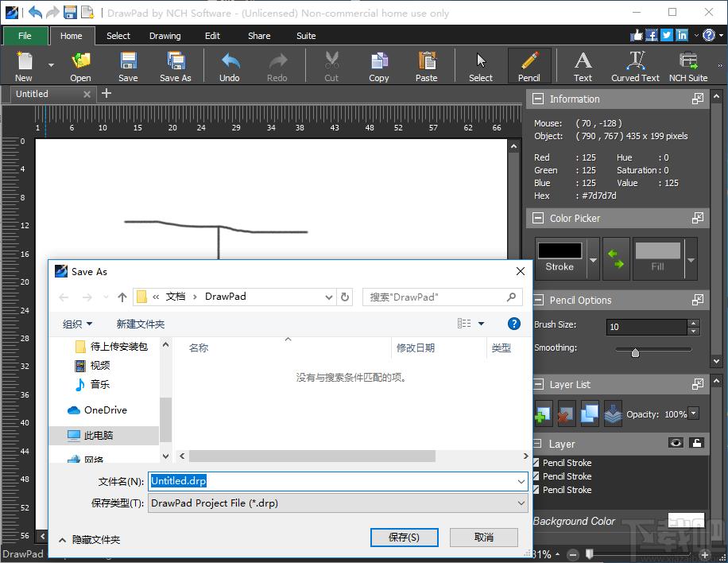Uncheck the second Pencil Stroke checkbox
The width and height of the screenshot is (728, 563).
[536, 476]
